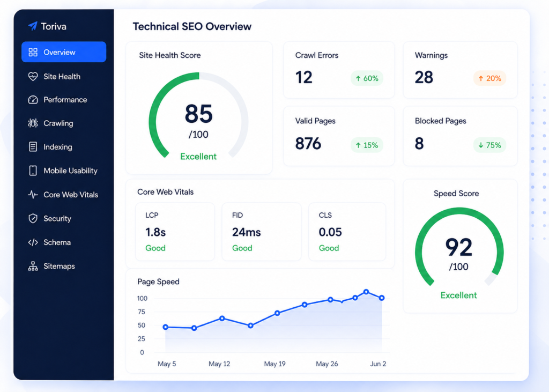This screenshot has width=549, height=392.
Task: Open the CLS 0.05 card
Action: point(347,232)
